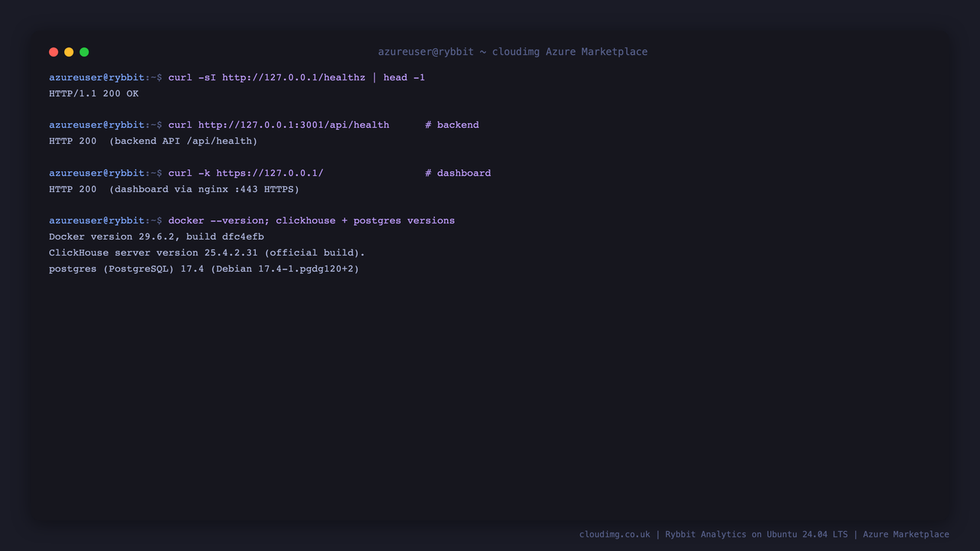Click the 'postgres (PostgreSQL) 17.4' output line
Screen dimensions: 980x551
[x=204, y=269]
